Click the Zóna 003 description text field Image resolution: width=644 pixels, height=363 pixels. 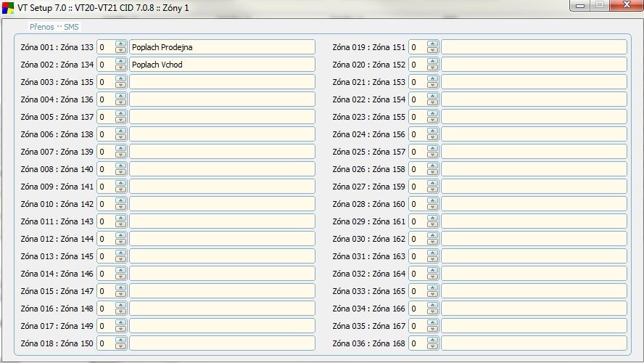click(x=222, y=82)
